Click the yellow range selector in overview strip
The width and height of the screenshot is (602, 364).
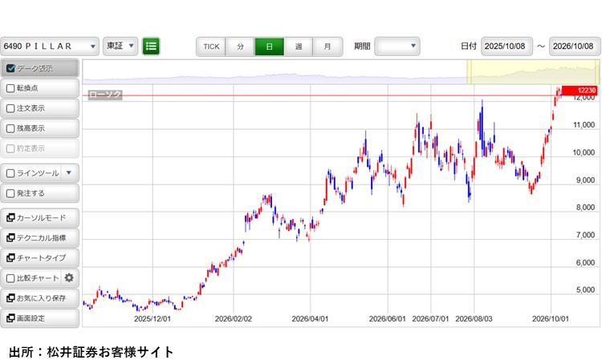(533, 72)
